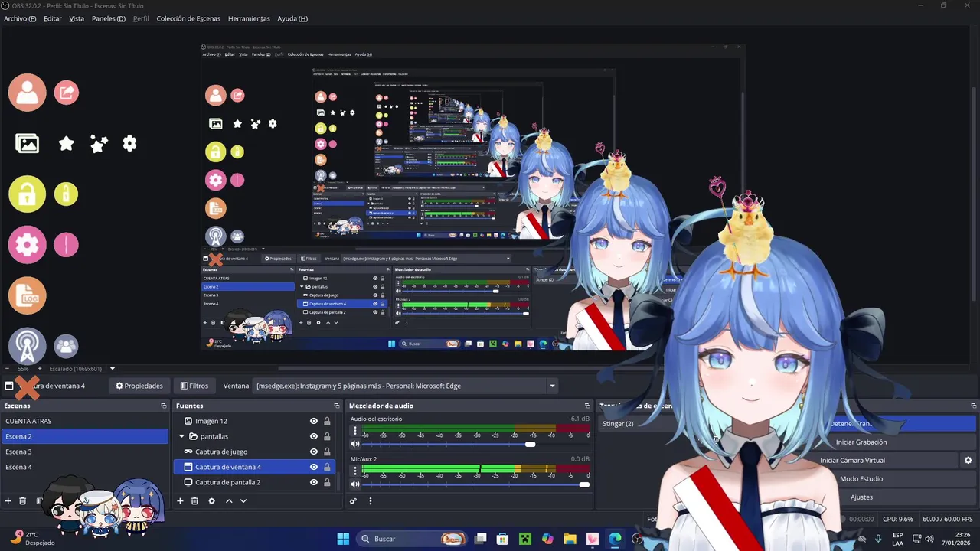Select the CUENTA ATRAS scene
The image size is (980, 551).
(84, 421)
